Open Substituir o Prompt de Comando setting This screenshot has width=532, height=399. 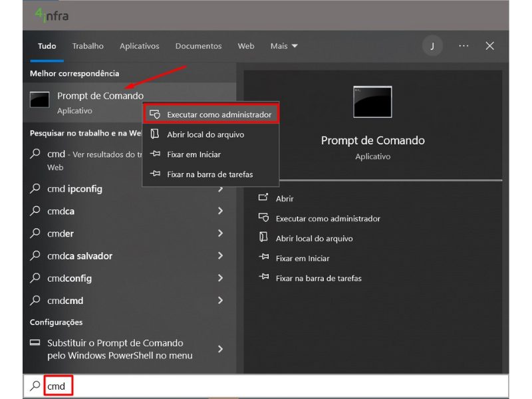pyautogui.click(x=120, y=349)
